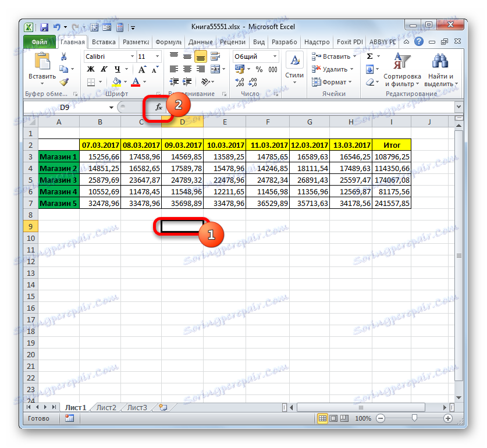The width and height of the screenshot is (487, 448).
Task: Click the Increase Decimal icon
Action: click(240, 82)
